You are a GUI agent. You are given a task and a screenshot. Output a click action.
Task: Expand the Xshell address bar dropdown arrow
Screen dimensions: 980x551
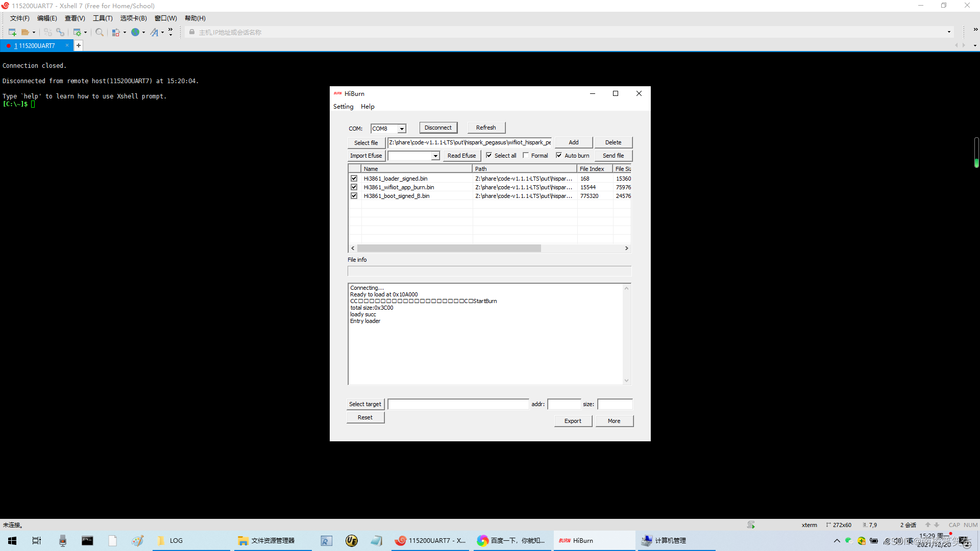click(x=949, y=32)
